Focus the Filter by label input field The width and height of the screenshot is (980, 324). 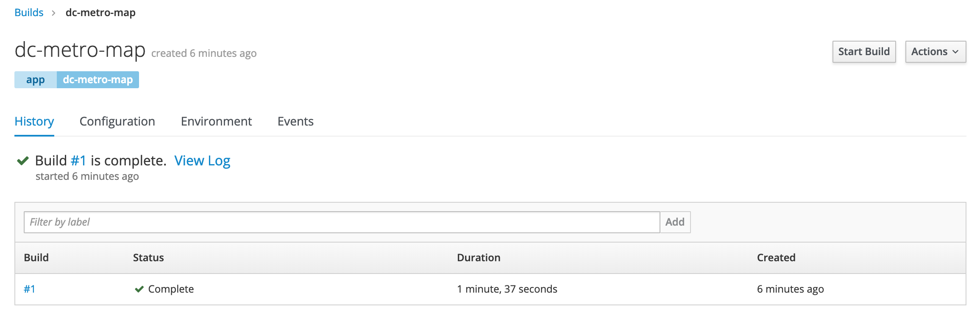(342, 222)
